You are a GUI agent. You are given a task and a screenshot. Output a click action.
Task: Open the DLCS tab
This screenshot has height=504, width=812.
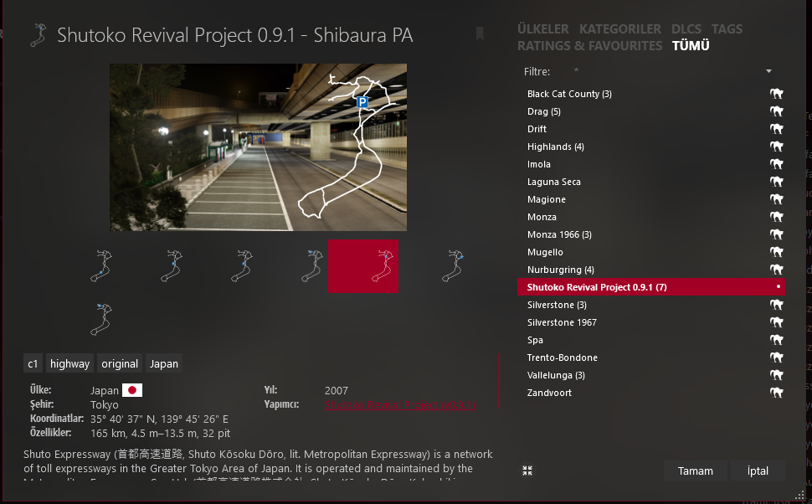(x=686, y=29)
